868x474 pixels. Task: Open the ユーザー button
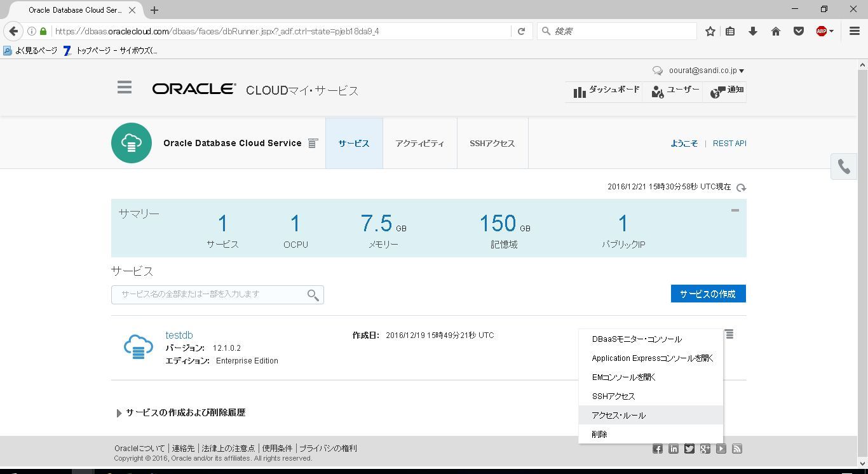click(675, 91)
